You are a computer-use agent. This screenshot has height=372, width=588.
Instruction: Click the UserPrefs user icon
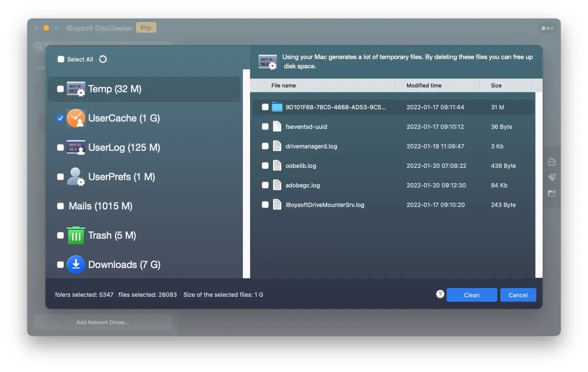[76, 177]
